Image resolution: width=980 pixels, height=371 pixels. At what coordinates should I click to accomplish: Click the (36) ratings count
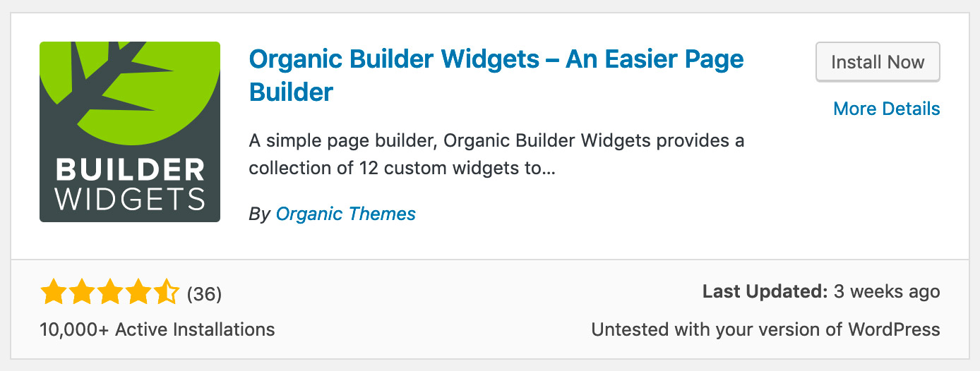(205, 293)
